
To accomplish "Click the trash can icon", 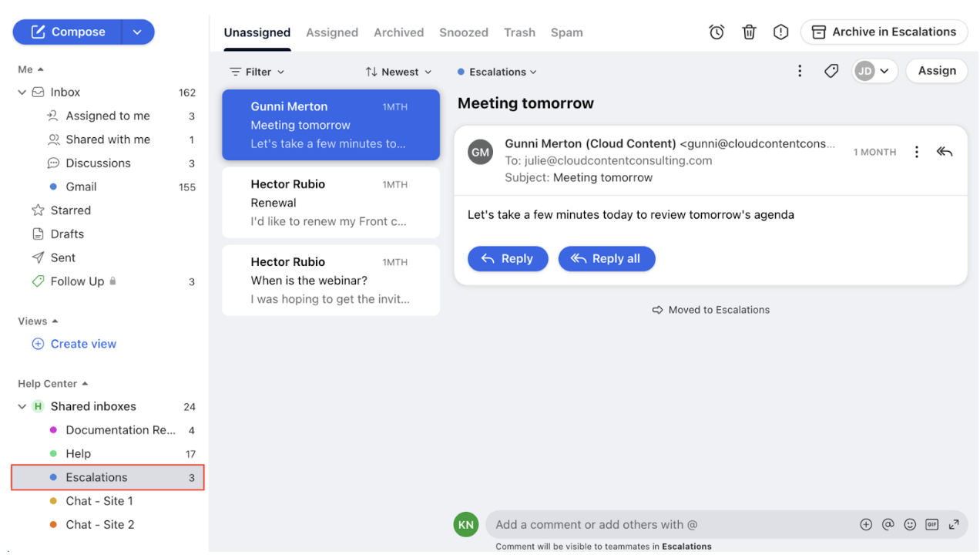I will (749, 32).
